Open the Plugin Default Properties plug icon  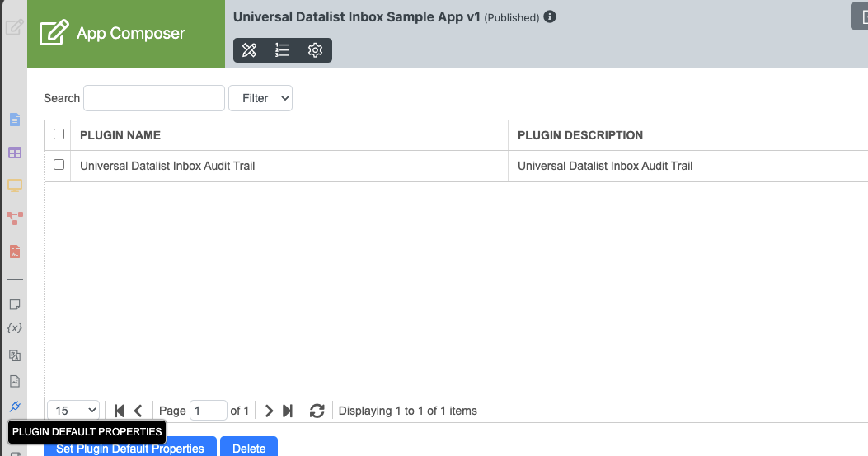(14, 407)
